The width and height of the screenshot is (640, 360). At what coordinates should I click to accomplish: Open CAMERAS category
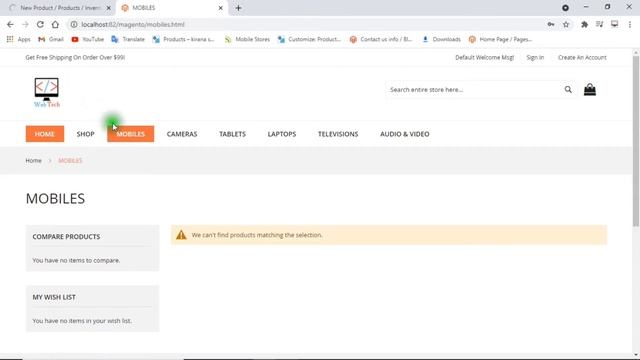click(x=182, y=134)
